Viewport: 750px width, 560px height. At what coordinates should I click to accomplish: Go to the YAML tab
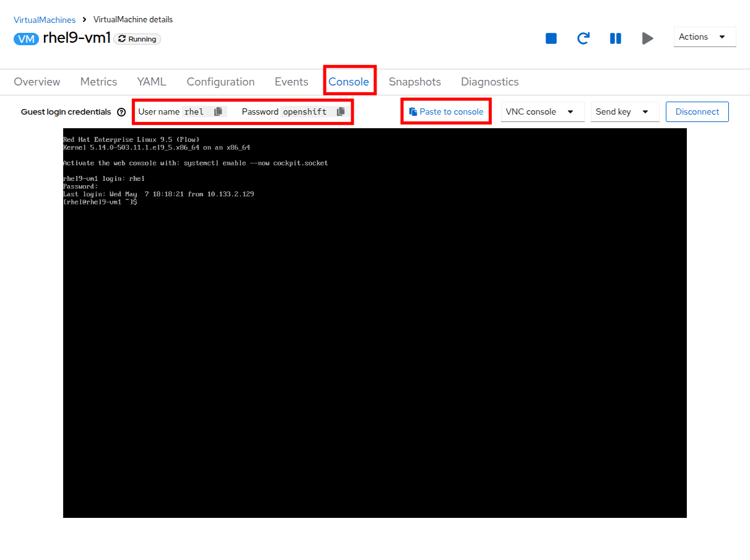point(152,82)
